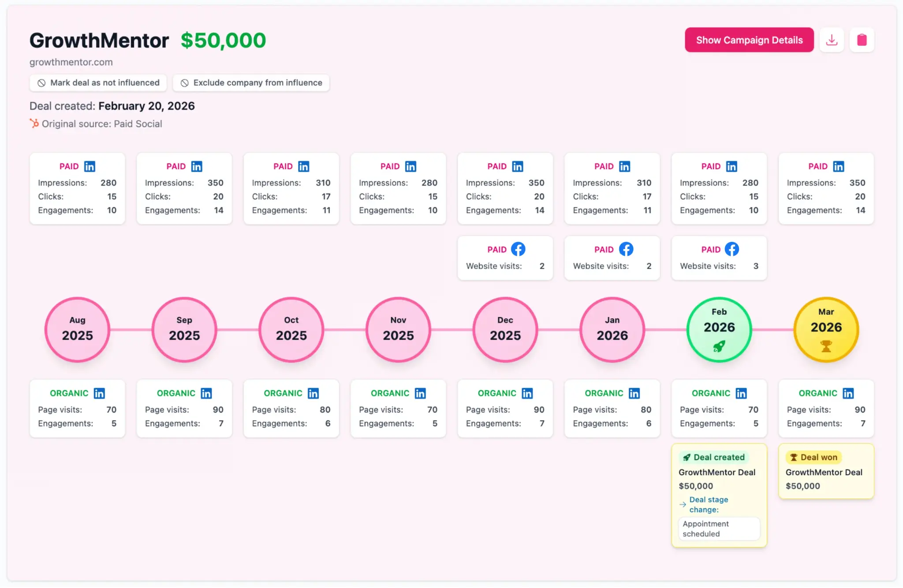Click Deal created February 20, 2026 text
Screen dimensions: 903x588
[112, 106]
